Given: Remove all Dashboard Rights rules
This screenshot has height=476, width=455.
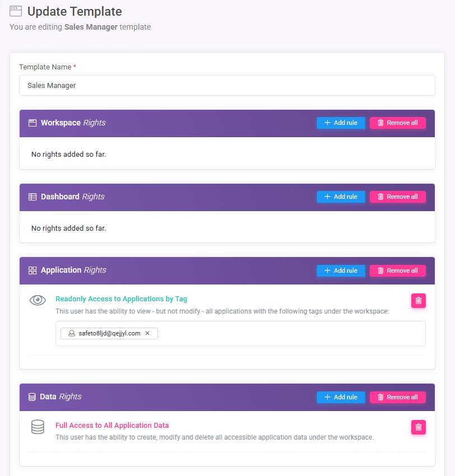Looking at the screenshot, I should point(398,197).
